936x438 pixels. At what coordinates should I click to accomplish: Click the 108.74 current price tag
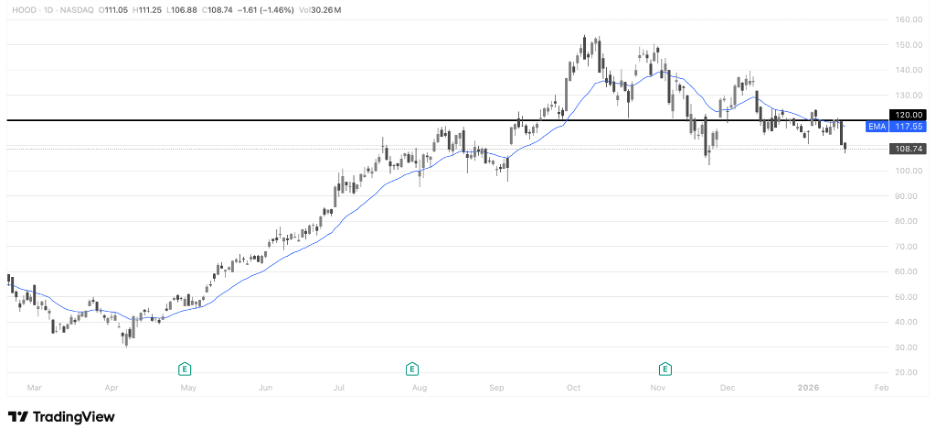click(907, 148)
